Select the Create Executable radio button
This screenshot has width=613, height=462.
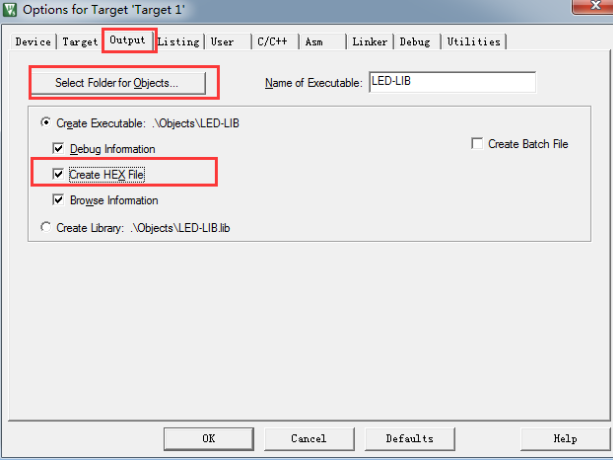click(46, 123)
